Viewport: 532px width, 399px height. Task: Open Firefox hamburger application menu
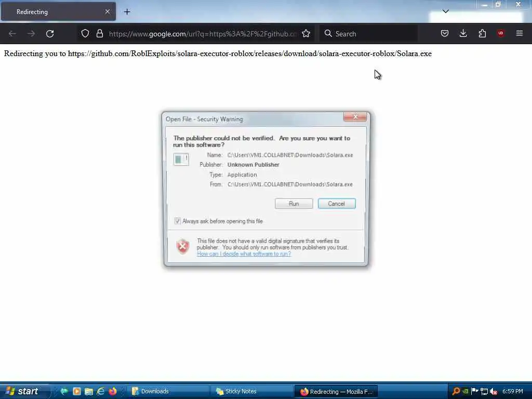[520, 33]
